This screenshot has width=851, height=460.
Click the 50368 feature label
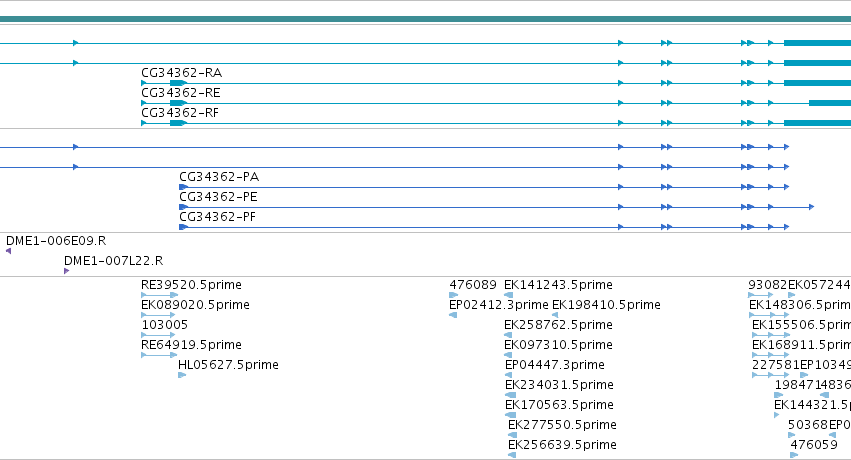pos(808,425)
